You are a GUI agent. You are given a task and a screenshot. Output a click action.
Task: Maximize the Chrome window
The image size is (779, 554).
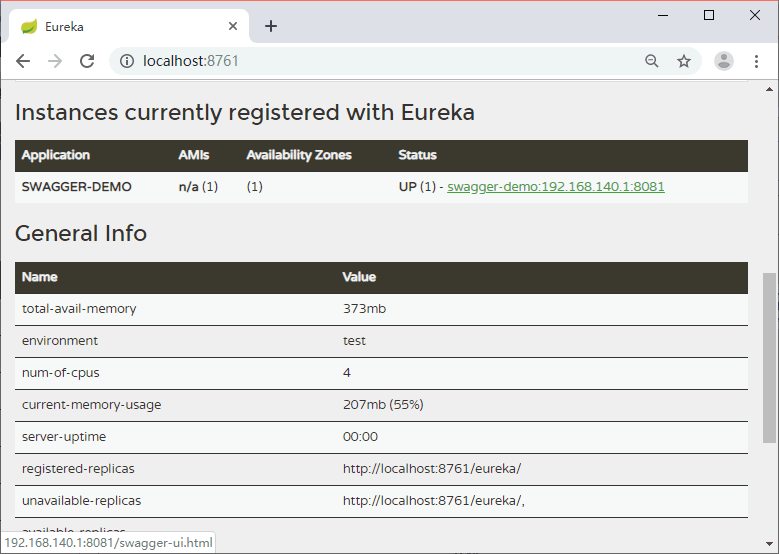[x=709, y=15]
